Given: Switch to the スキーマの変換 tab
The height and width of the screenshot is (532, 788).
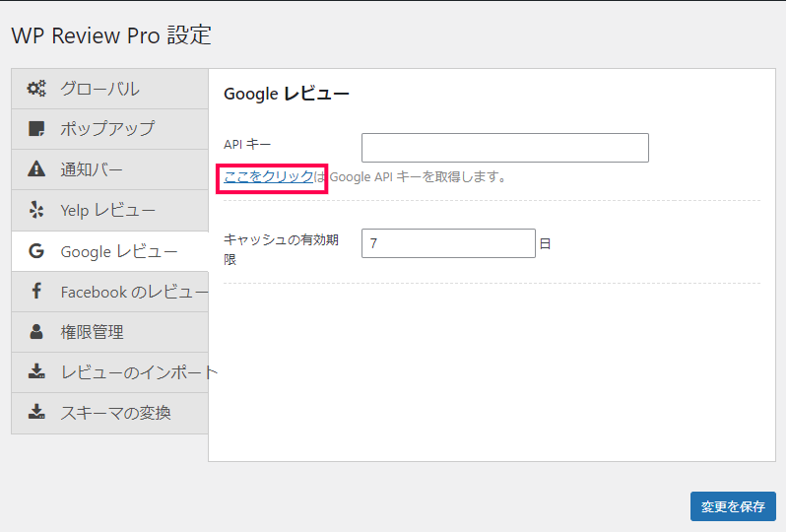Looking at the screenshot, I should pyautogui.click(x=110, y=414).
